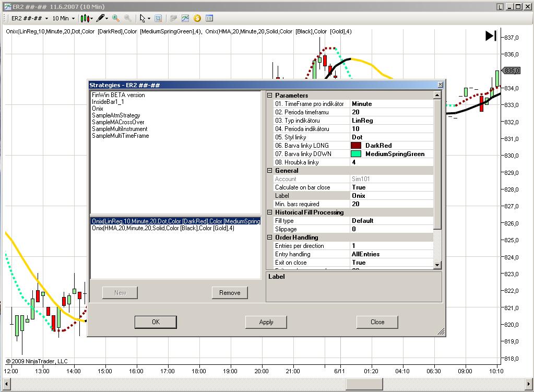Click the gold coin strategies icon

(x=197, y=18)
